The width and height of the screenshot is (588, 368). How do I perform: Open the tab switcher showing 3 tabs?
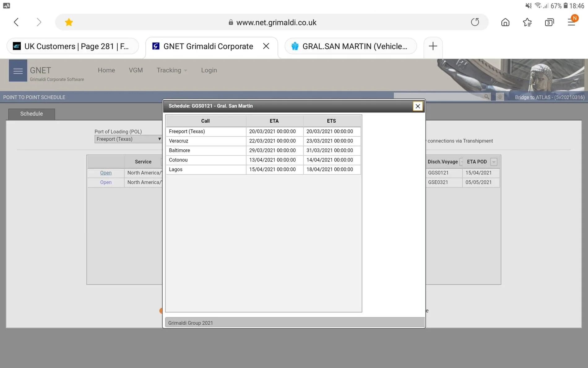point(549,22)
